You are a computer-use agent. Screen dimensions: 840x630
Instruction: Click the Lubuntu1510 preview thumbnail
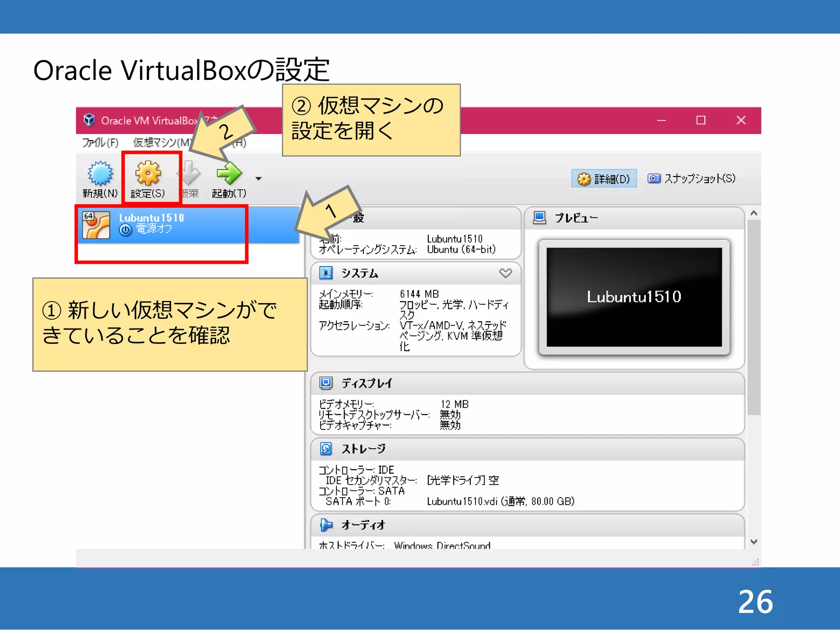(634, 297)
